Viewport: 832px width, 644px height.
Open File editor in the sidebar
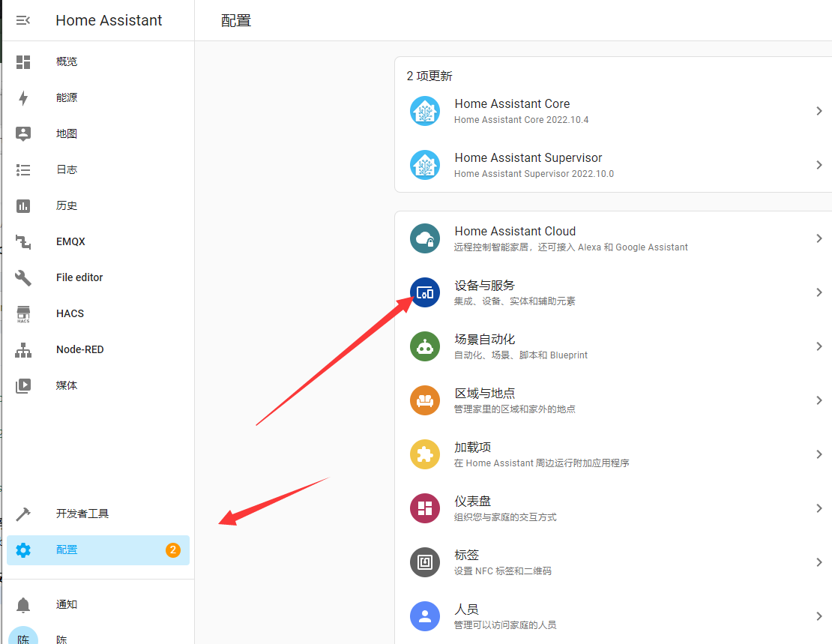pos(98,277)
